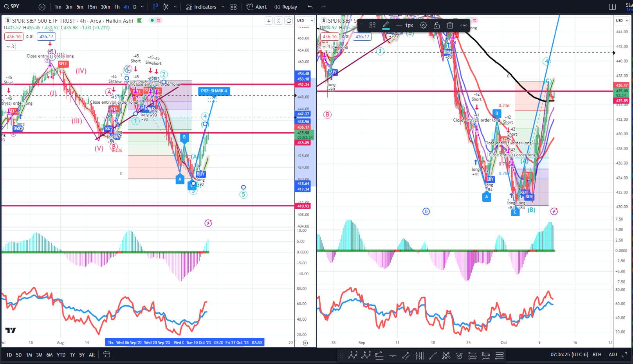Click right chart 436.17 buy price

pyautogui.click(x=362, y=37)
